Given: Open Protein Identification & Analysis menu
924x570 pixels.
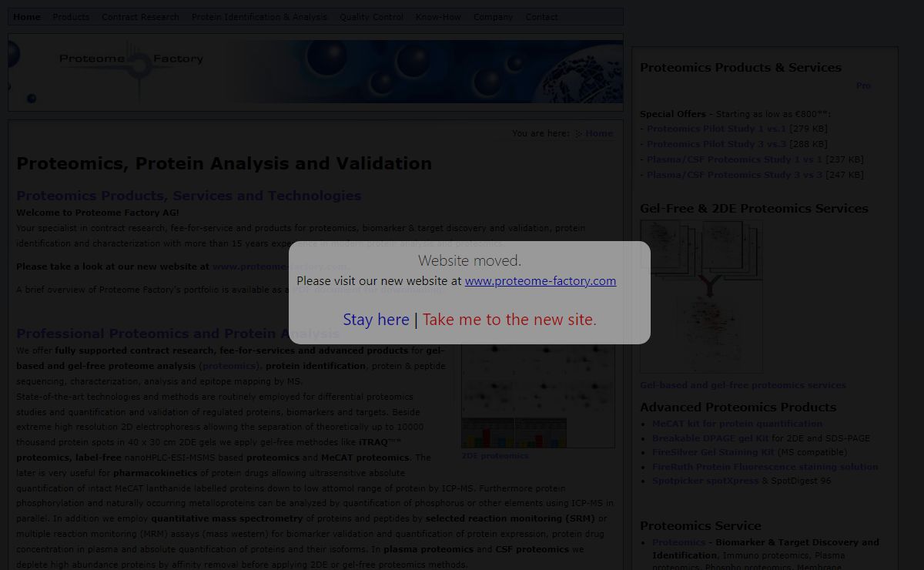Looking at the screenshot, I should (x=259, y=17).
